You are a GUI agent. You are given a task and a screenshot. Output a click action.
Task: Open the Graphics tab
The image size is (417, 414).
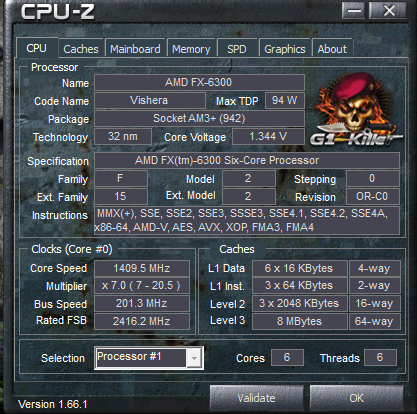285,49
